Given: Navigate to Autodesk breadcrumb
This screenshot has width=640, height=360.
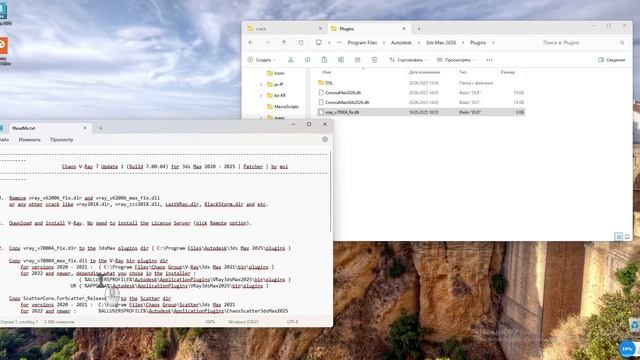Looking at the screenshot, I should coord(401,42).
